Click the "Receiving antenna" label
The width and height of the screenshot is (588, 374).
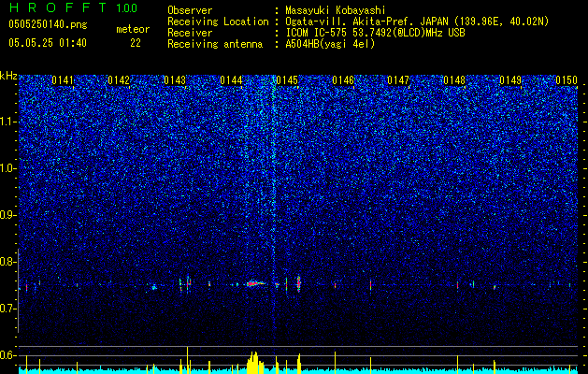pos(215,44)
